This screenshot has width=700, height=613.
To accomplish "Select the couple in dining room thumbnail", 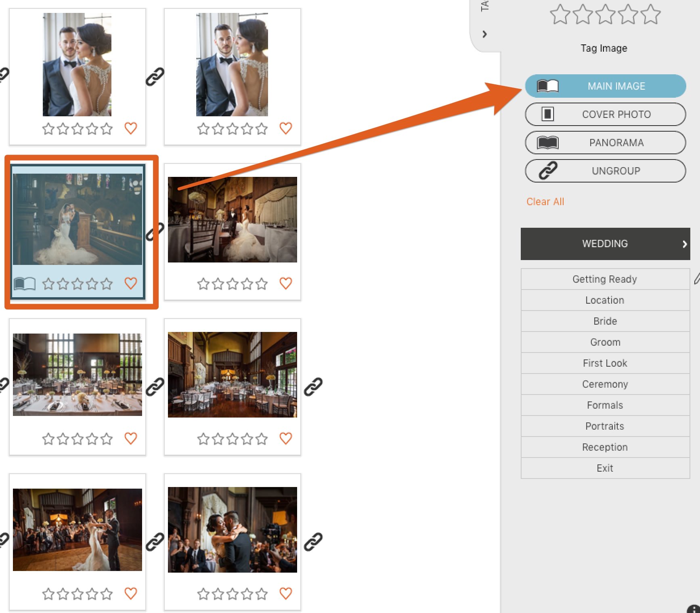I will pos(233,220).
